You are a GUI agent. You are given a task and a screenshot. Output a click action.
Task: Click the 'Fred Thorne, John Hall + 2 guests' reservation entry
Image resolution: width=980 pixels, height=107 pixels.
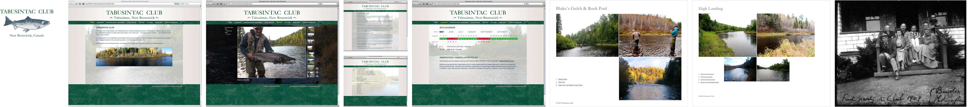pos(459,47)
